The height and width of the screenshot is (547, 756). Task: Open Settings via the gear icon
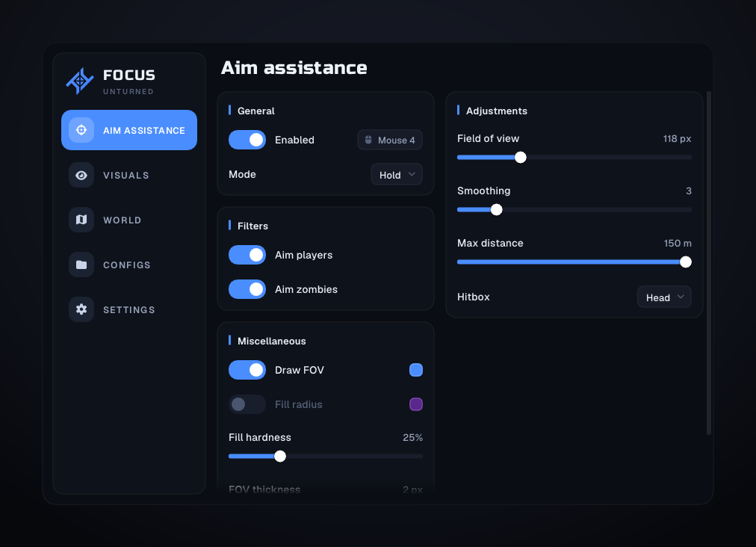pos(81,309)
